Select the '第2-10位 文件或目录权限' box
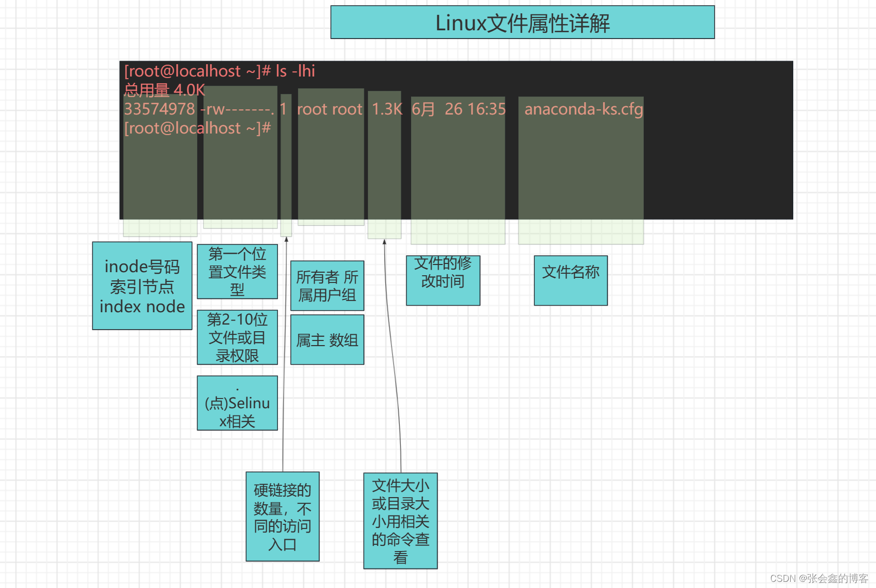876x588 pixels. 237,337
